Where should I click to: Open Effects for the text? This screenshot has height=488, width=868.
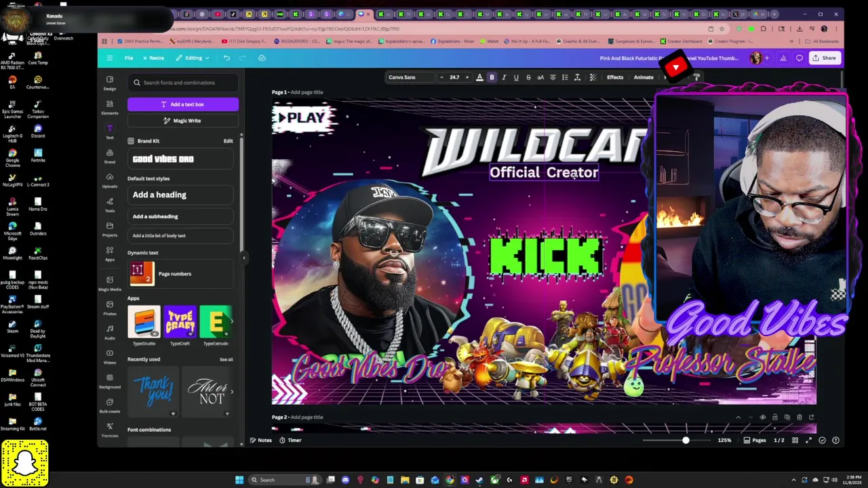(x=615, y=77)
